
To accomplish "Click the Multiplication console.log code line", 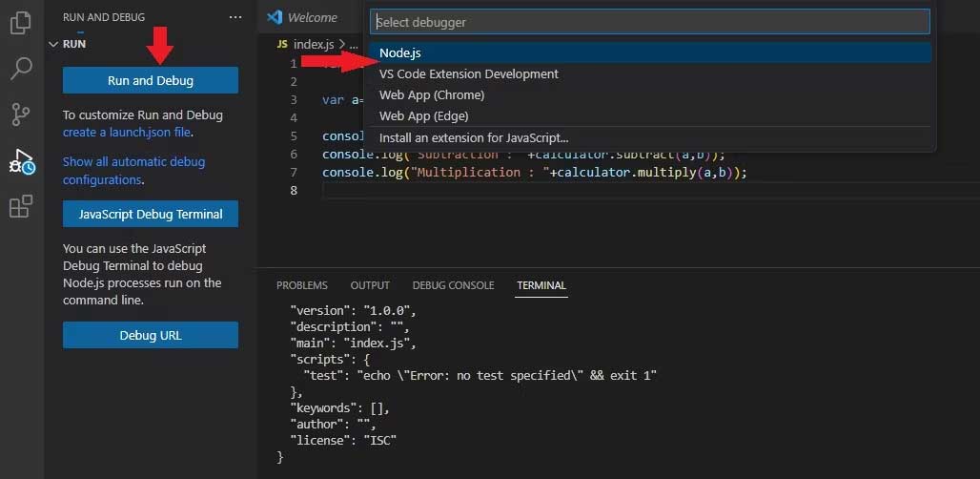I will [535, 172].
